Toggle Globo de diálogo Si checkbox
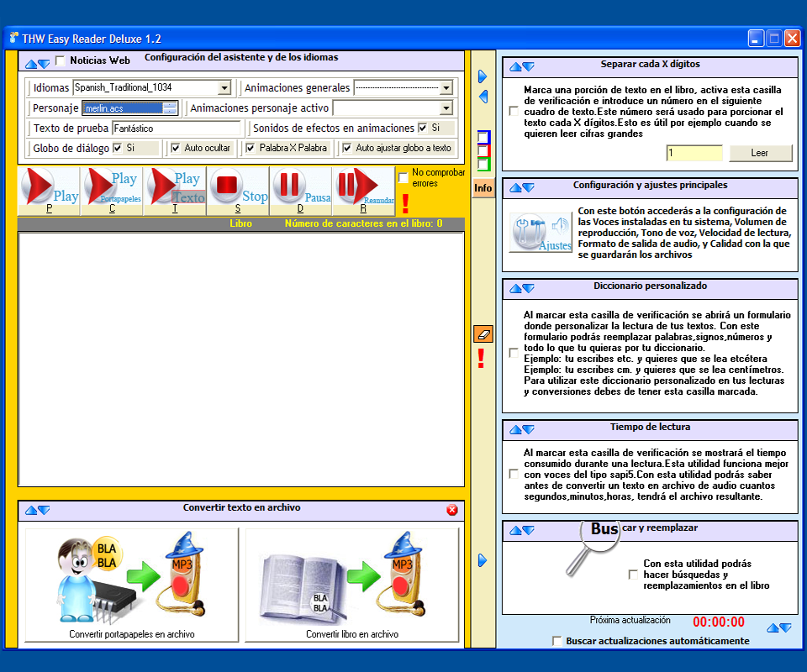The height and width of the screenshot is (672, 807). [x=118, y=148]
